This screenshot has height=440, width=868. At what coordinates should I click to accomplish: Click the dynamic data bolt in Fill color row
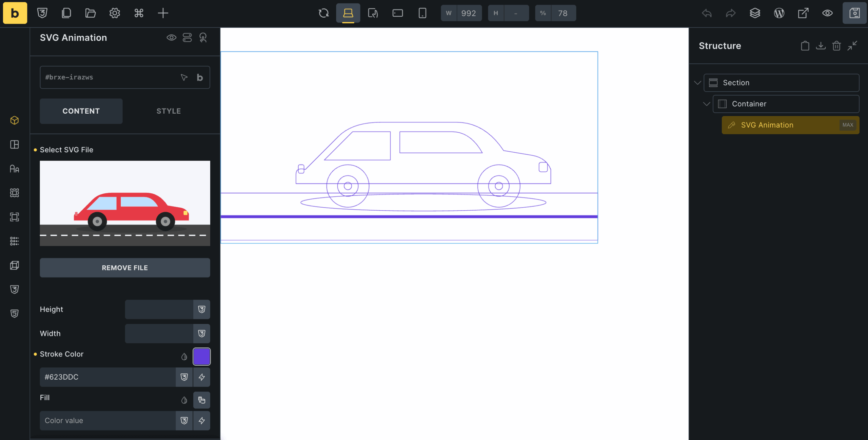(x=202, y=420)
